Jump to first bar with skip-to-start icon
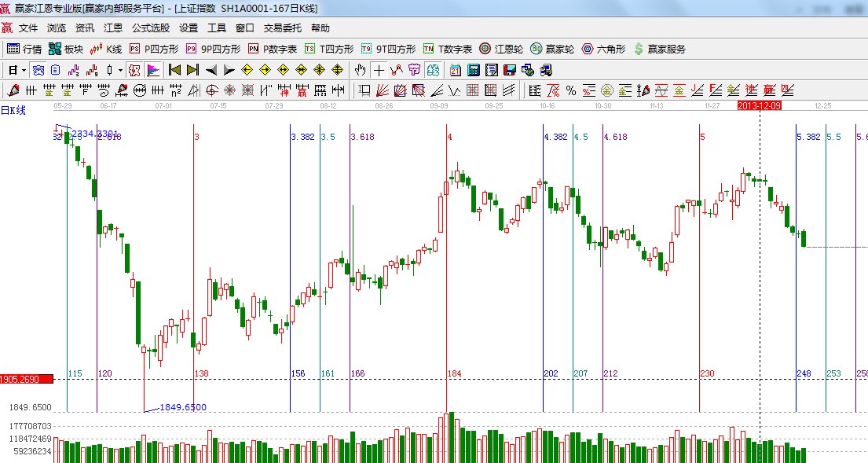 (x=174, y=70)
